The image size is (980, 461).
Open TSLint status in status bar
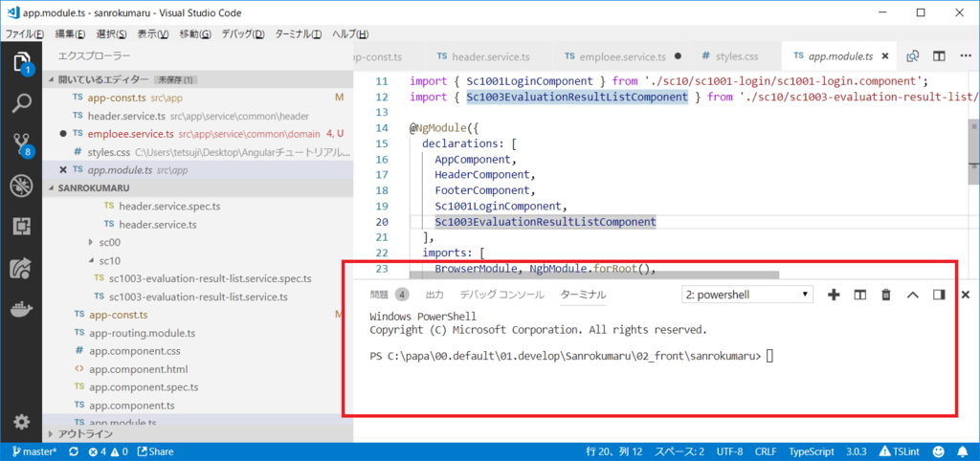[901, 451]
